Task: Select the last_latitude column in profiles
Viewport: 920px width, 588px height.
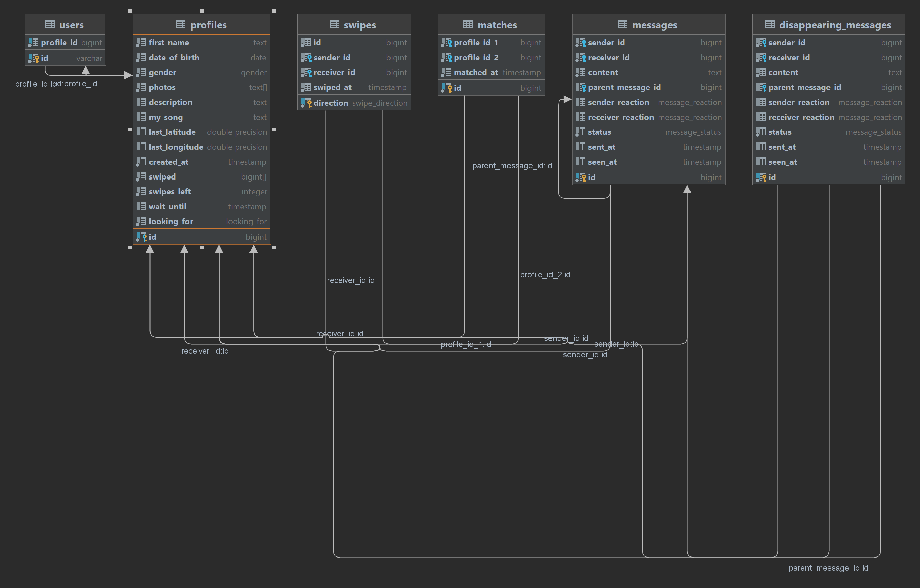Action: [202, 132]
